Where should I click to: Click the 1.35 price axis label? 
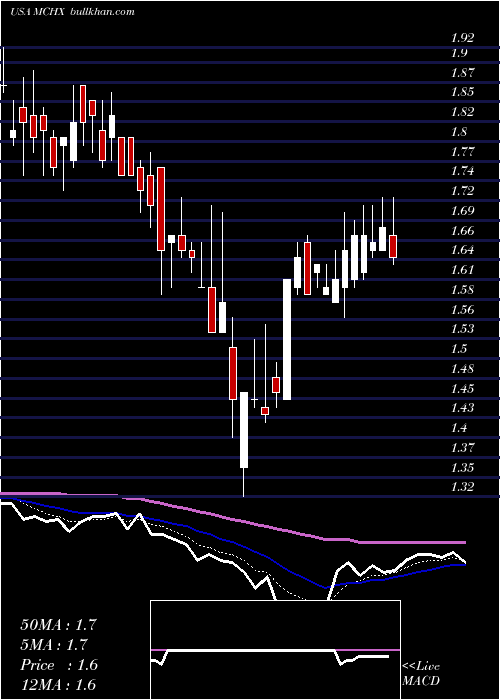tap(462, 467)
